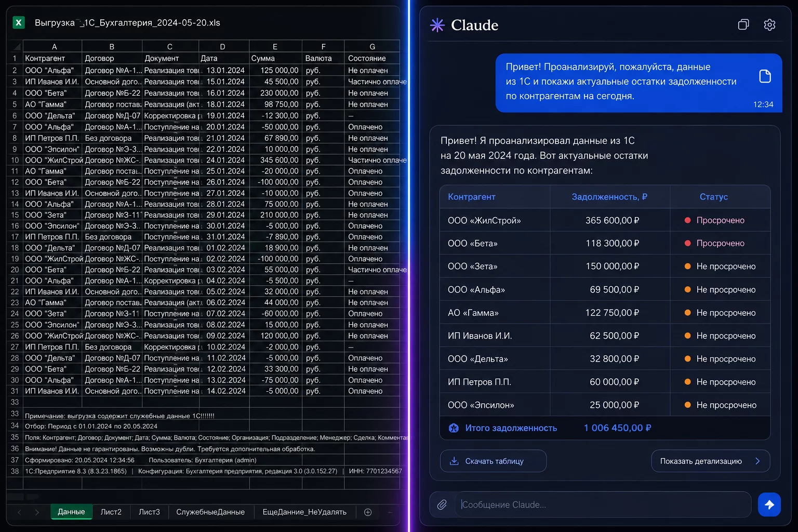Click 'Сформировано: 20.05.2024 12:34:56' text

[79, 460]
